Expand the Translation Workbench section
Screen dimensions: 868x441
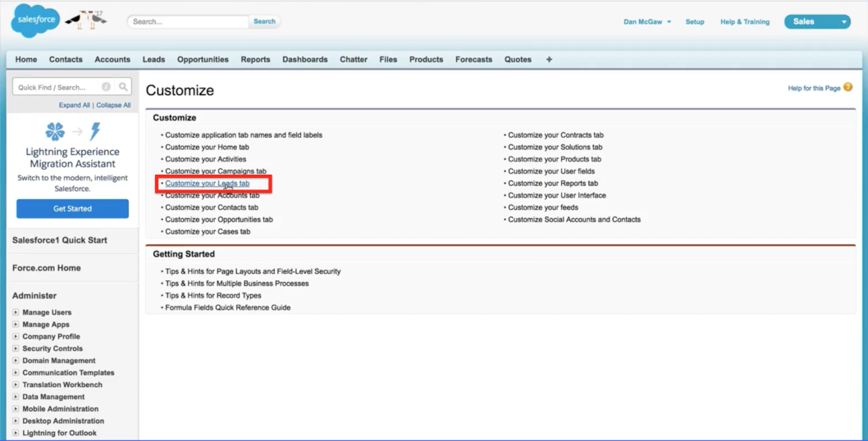16,384
